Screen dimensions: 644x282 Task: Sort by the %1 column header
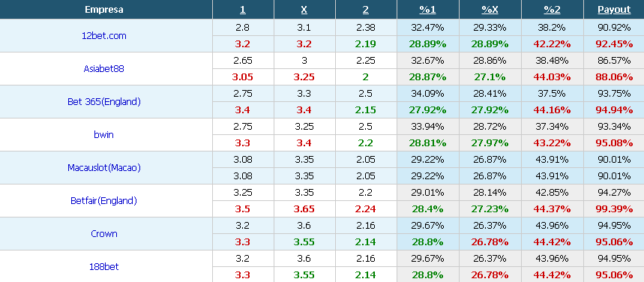pos(427,10)
